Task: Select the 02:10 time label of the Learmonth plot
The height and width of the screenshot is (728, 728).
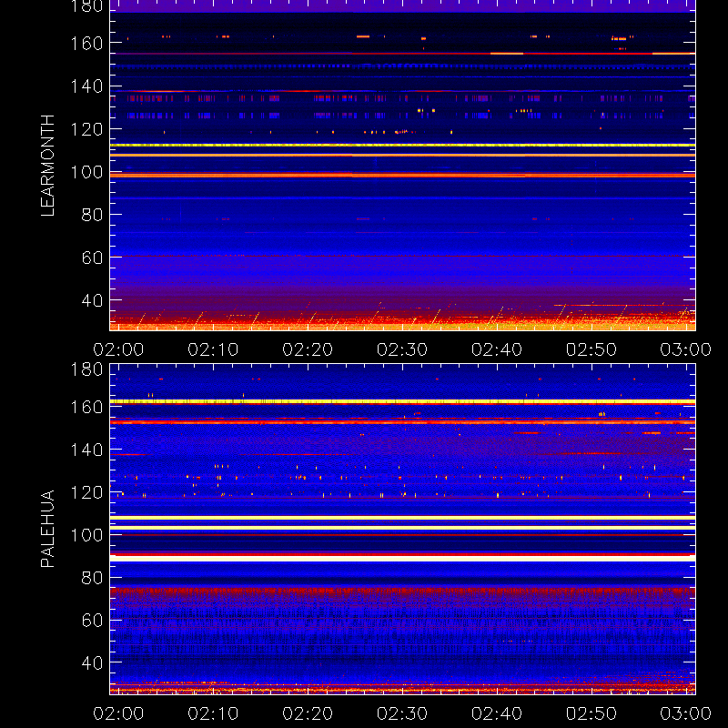Action: coord(213,349)
